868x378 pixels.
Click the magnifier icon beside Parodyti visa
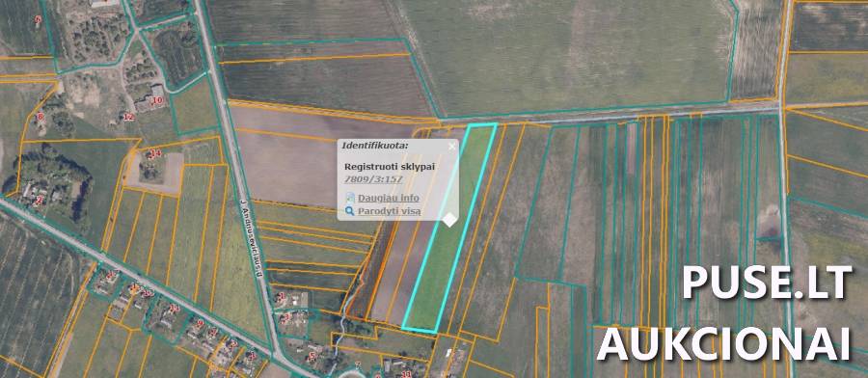pos(349,211)
